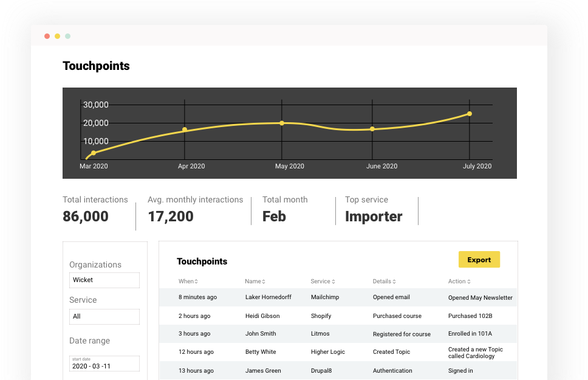The width and height of the screenshot is (588, 380).
Task: Click the Mailchimp service cell
Action: (325, 297)
